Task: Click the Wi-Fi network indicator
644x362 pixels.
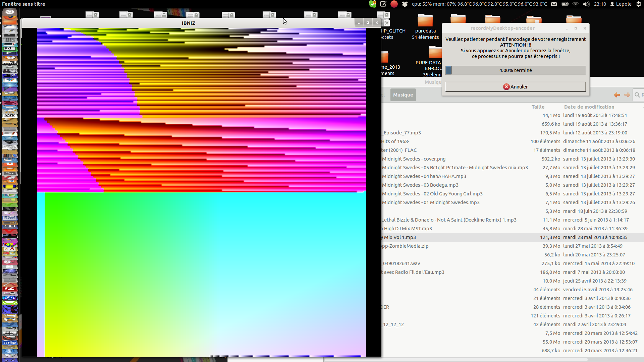Action: 576,4
